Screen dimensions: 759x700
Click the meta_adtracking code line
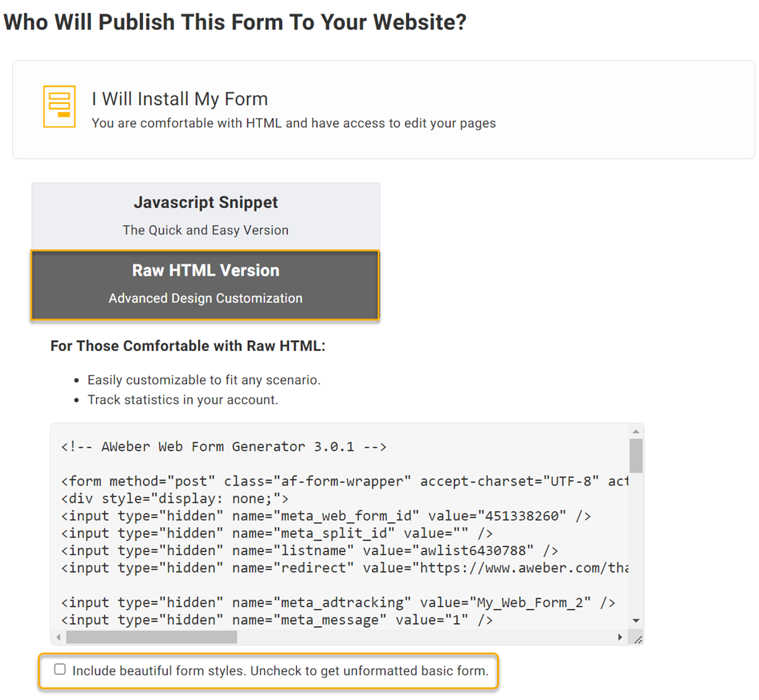(x=338, y=603)
